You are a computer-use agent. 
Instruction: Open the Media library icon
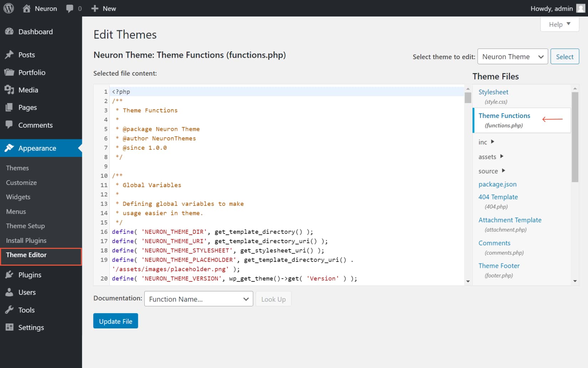(x=9, y=90)
